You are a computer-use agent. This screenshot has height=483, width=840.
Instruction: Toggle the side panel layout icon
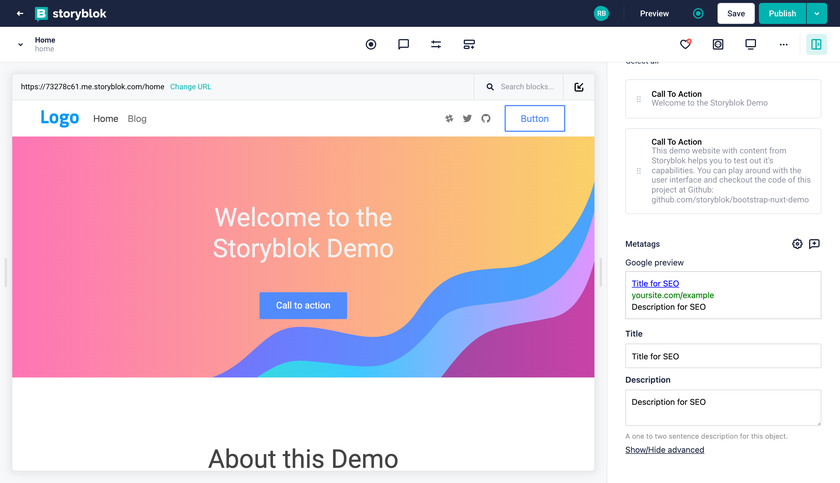click(816, 44)
